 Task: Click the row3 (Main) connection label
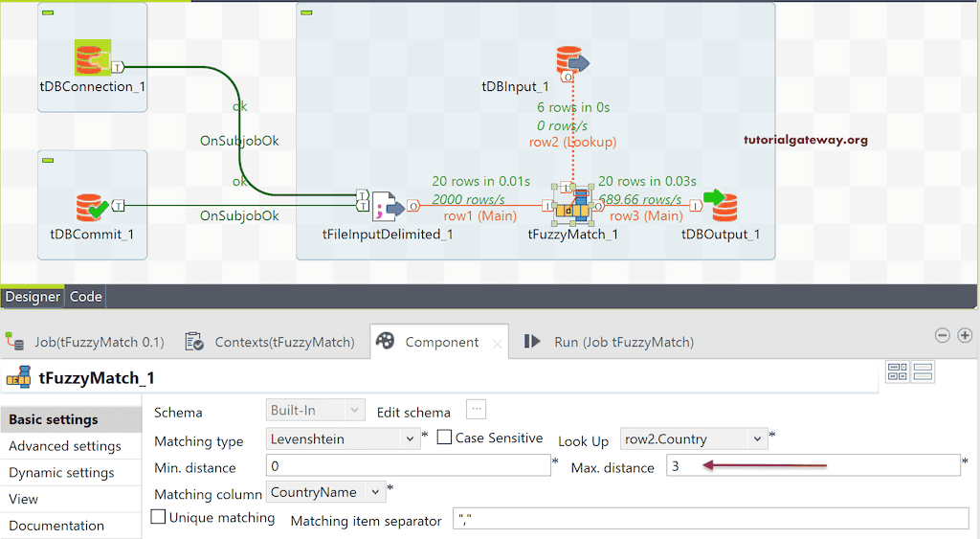[646, 215]
